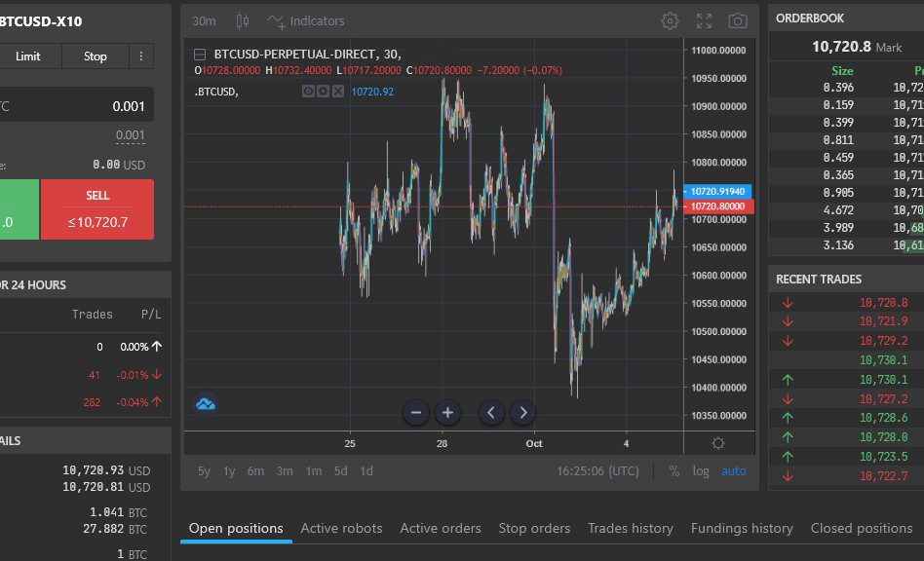Select orderbook row with size 0.396
Image resolution: width=924 pixels, height=561 pixels.
click(846, 87)
